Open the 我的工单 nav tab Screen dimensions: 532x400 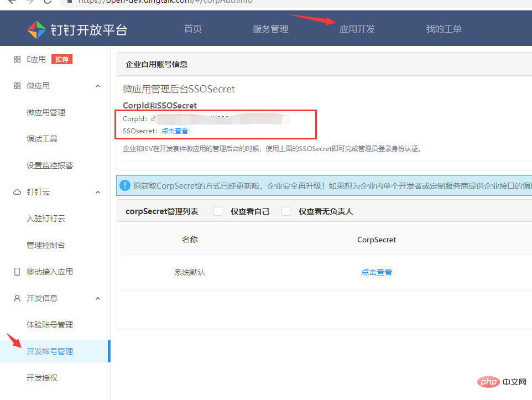[x=444, y=29]
